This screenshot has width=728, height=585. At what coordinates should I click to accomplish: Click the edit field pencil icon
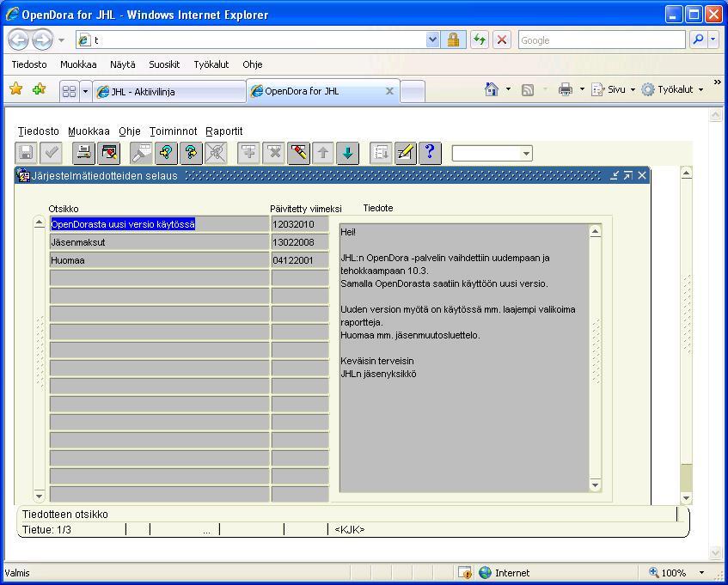(406, 153)
